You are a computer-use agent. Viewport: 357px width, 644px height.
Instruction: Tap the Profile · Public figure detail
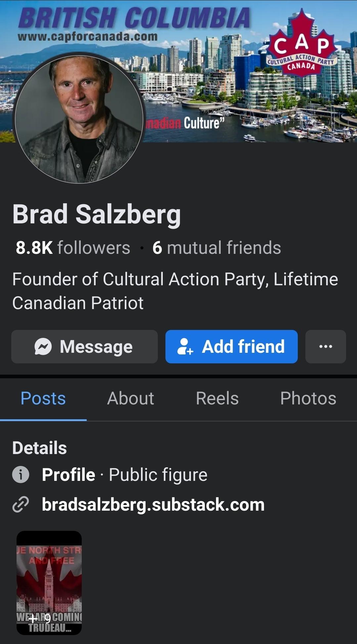click(x=125, y=475)
